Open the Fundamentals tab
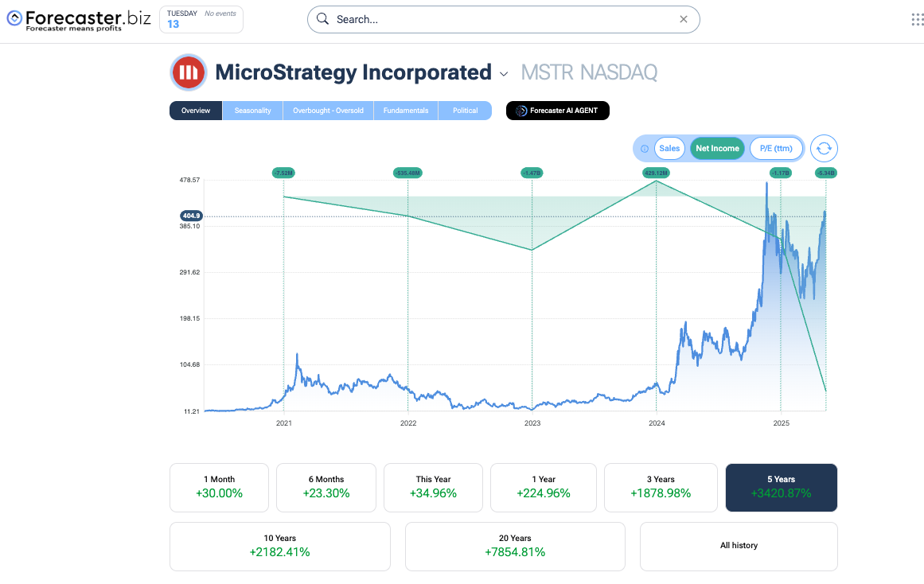This screenshot has width=924, height=584. pos(406,111)
